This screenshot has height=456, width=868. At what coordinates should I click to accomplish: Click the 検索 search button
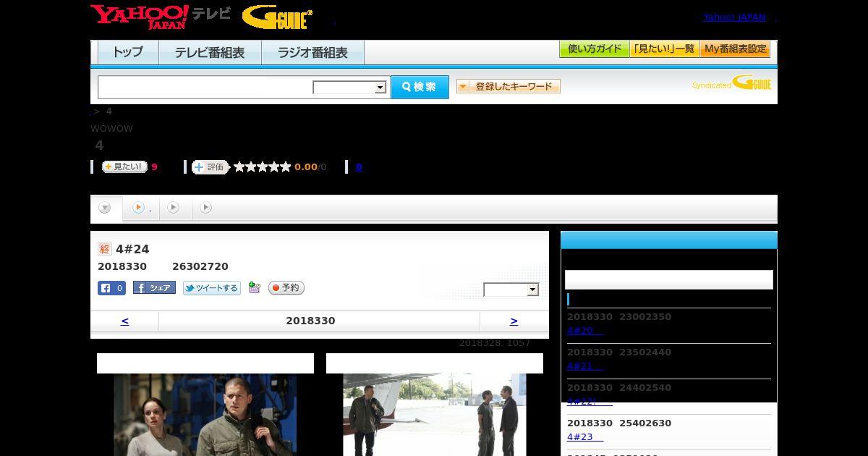420,87
